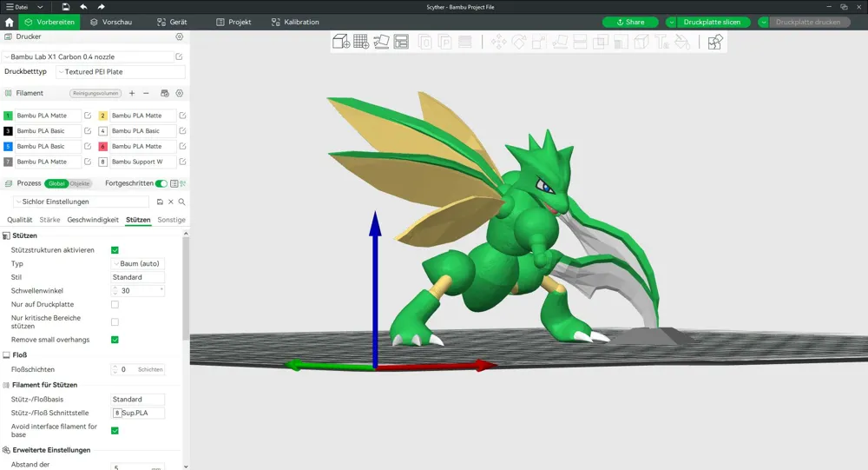
Task: Select the Support painting tool
Action: click(621, 42)
